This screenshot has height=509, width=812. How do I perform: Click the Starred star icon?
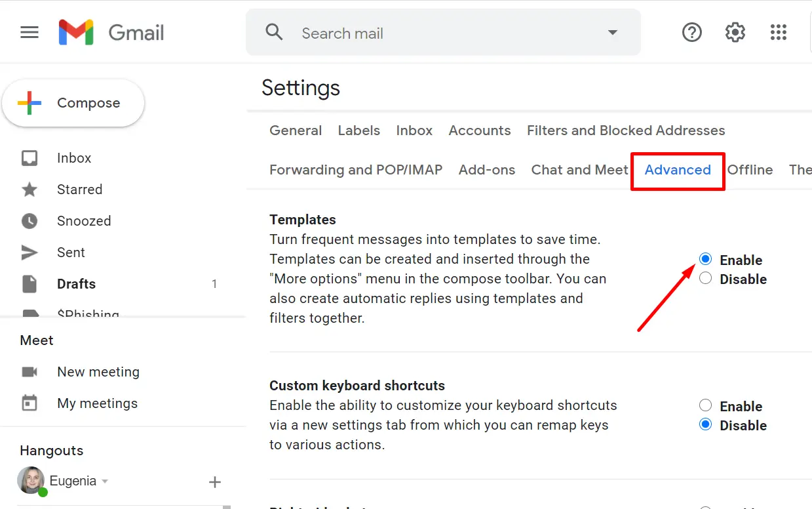pyautogui.click(x=29, y=190)
